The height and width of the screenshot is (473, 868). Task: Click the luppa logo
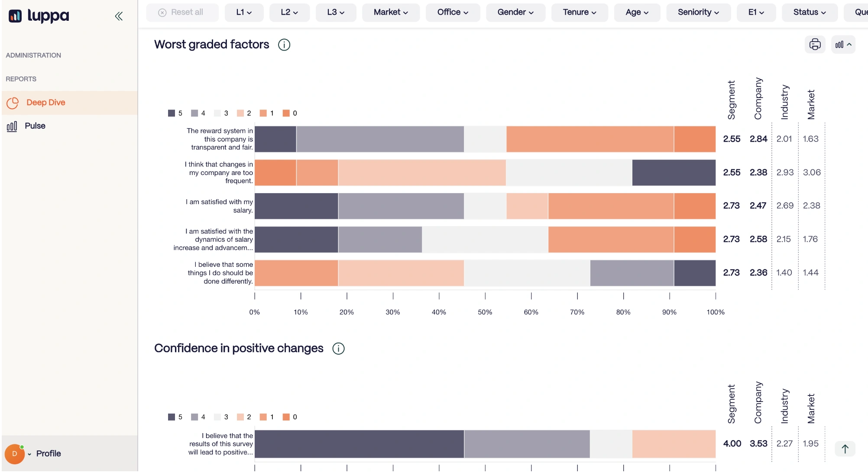[x=39, y=16]
